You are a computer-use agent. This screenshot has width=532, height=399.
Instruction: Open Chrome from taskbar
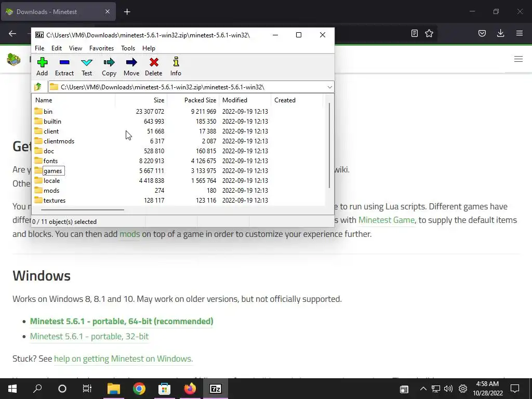pyautogui.click(x=139, y=389)
